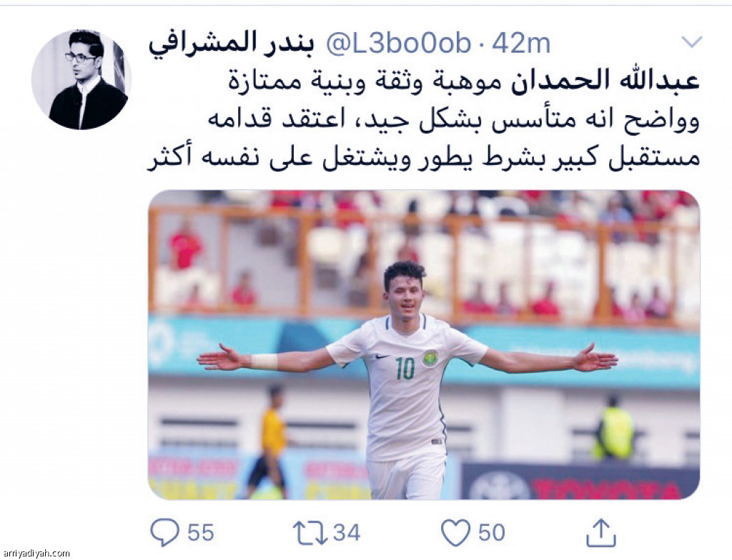The height and width of the screenshot is (560, 732).
Task: Click the tweet's last text line
Action: tap(424, 158)
